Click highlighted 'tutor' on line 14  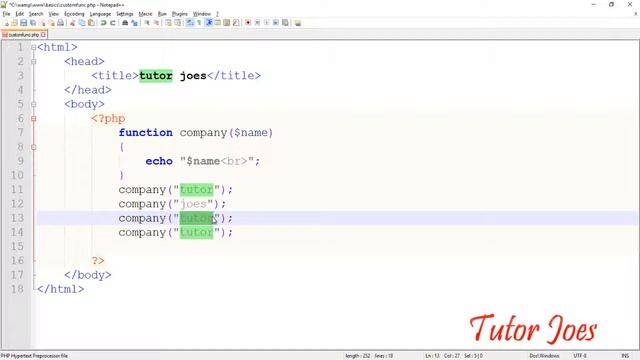coord(197,232)
